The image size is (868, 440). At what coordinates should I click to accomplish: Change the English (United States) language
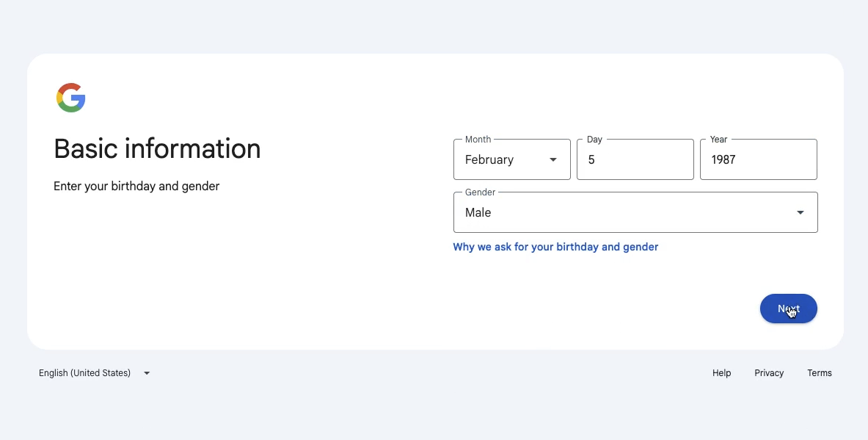(x=95, y=373)
